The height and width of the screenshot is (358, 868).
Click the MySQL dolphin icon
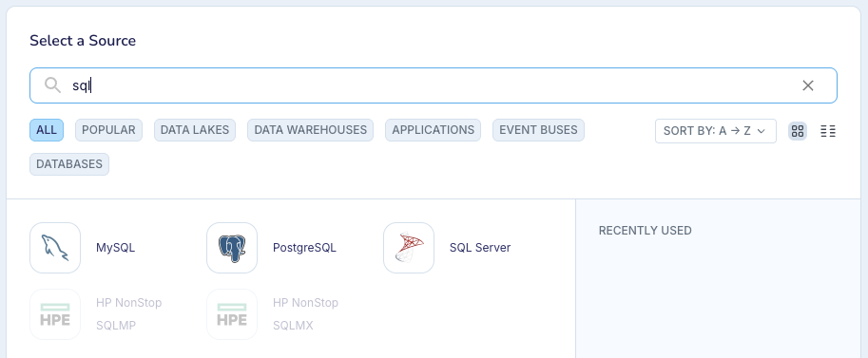pyautogui.click(x=55, y=248)
